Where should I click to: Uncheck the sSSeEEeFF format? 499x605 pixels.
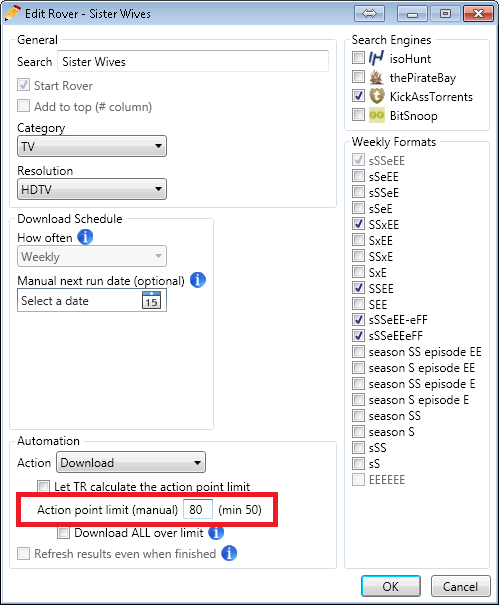coord(358,336)
